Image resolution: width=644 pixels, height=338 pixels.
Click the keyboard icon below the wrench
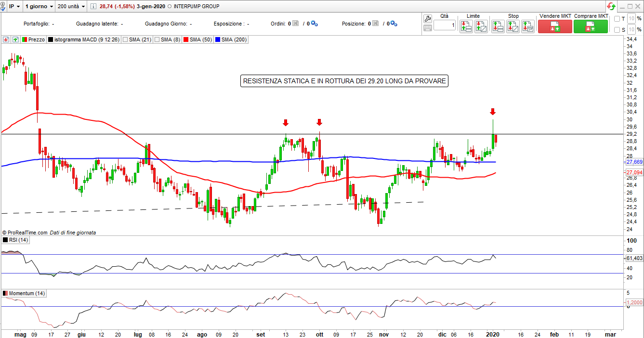(427, 28)
